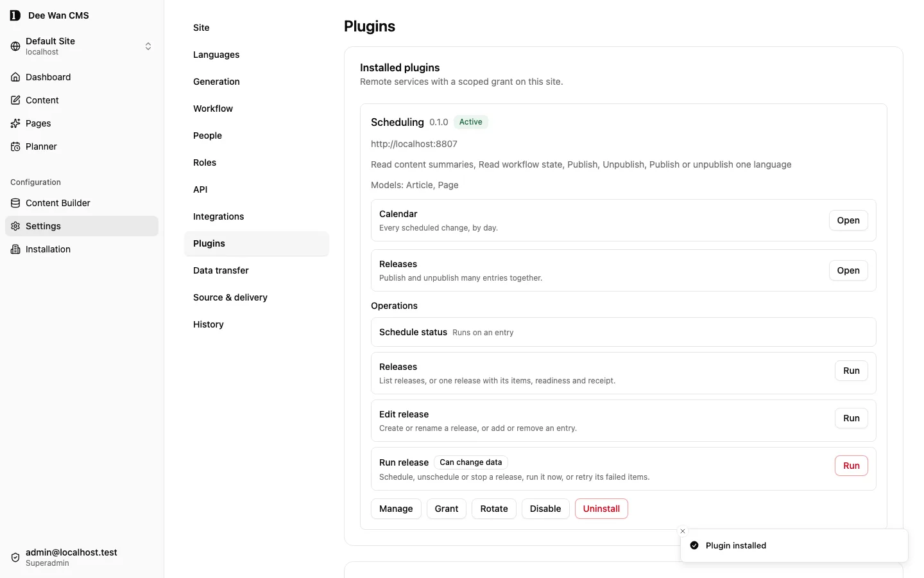924x578 pixels.
Task: Select the Languages settings tab
Action: (x=257, y=55)
